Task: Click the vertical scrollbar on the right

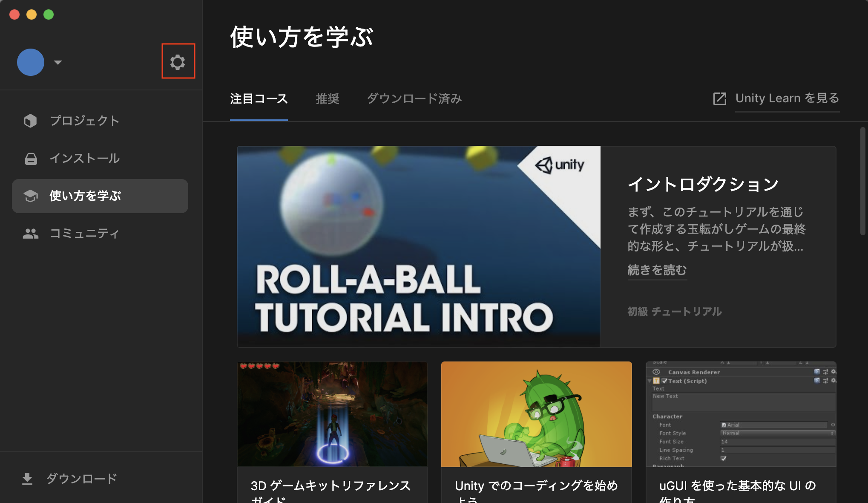Action: [x=863, y=181]
